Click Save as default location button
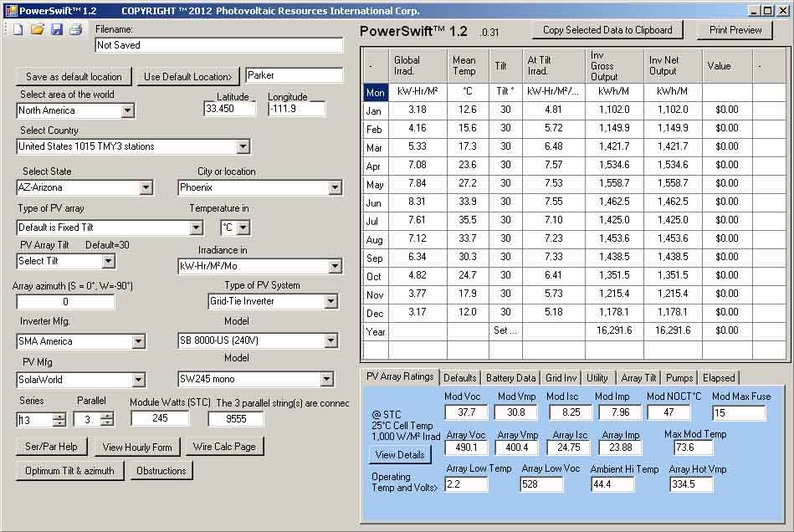794x532 pixels. 74,77
